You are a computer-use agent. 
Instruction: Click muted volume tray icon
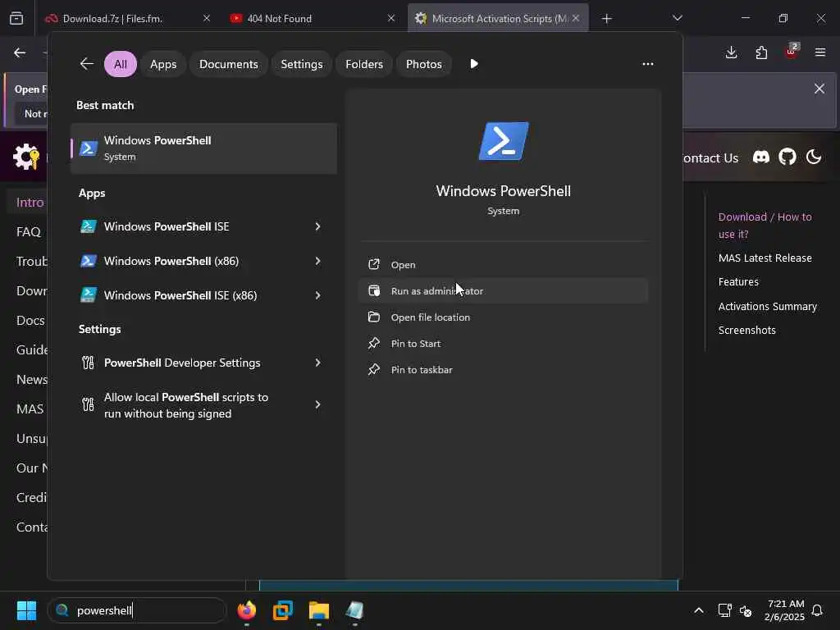tap(745, 610)
